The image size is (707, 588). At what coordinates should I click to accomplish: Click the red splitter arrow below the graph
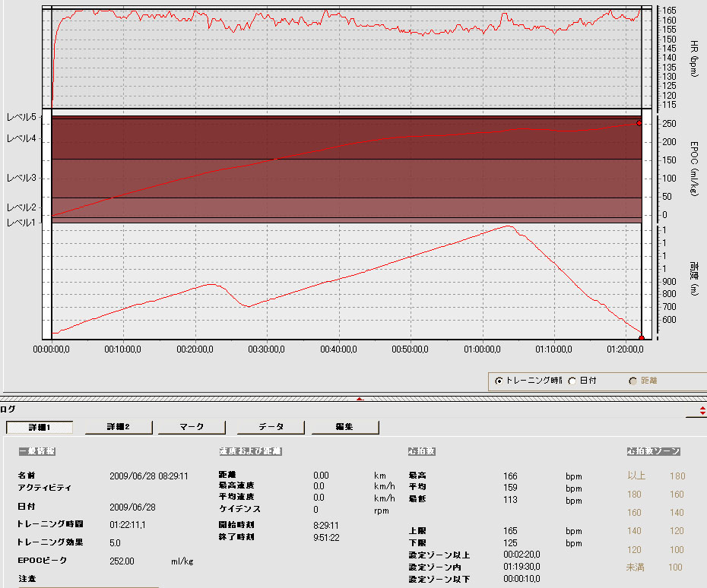pos(360,399)
